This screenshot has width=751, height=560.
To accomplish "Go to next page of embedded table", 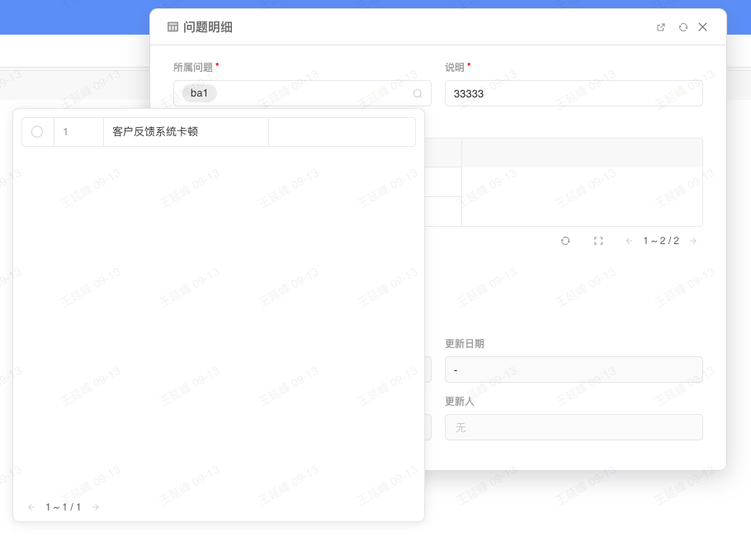I will 692,240.
